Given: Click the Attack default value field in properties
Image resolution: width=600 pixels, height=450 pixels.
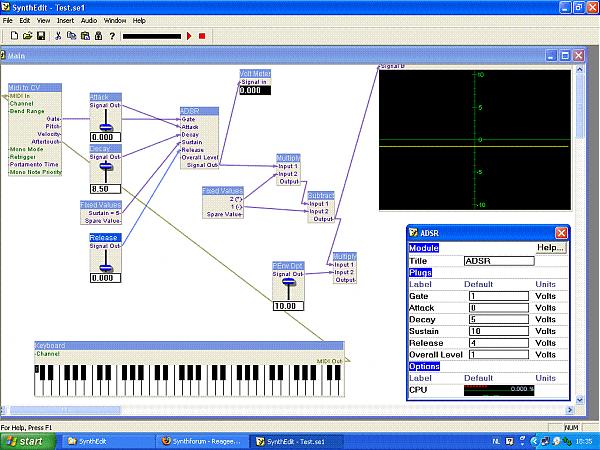Looking at the screenshot, I should pos(499,308).
